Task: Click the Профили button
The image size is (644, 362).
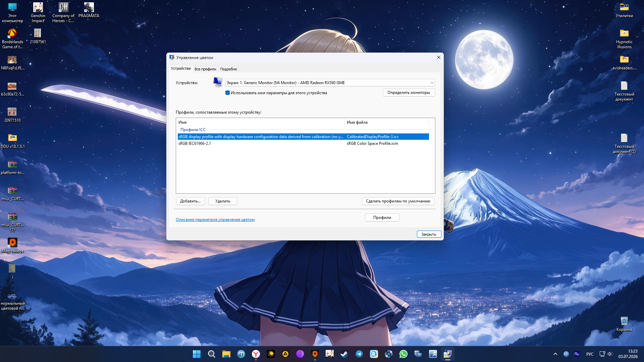Action: pos(382,218)
